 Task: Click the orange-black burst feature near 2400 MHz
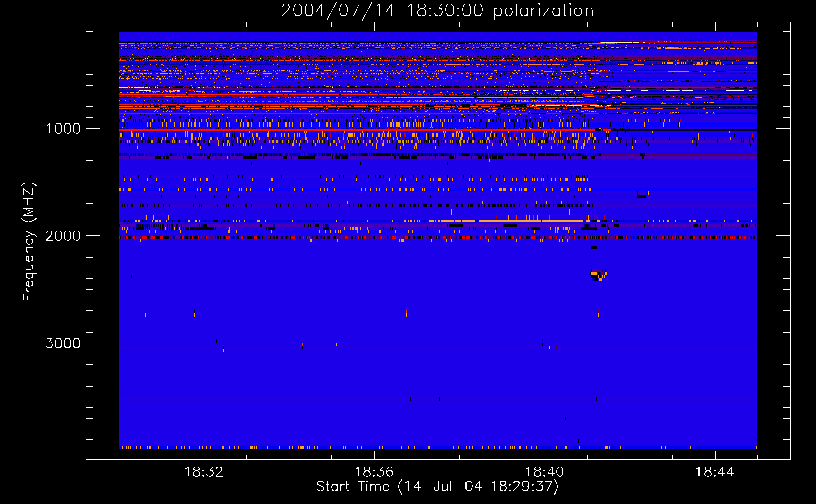tap(598, 275)
